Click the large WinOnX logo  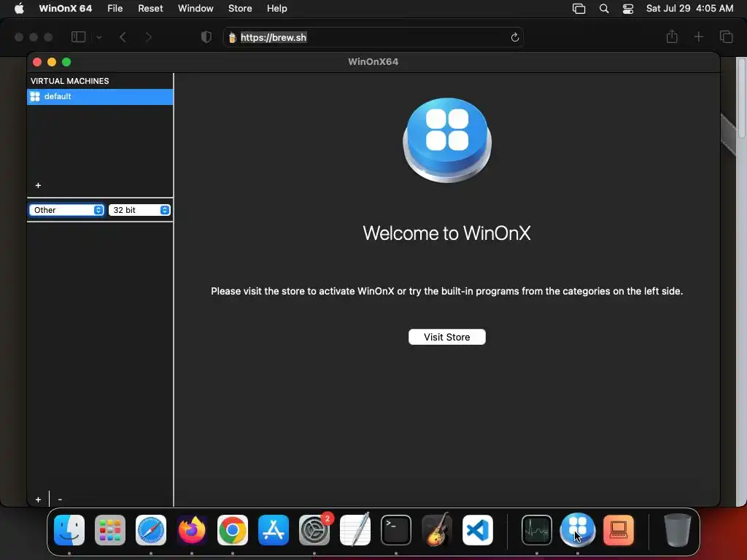(x=447, y=140)
